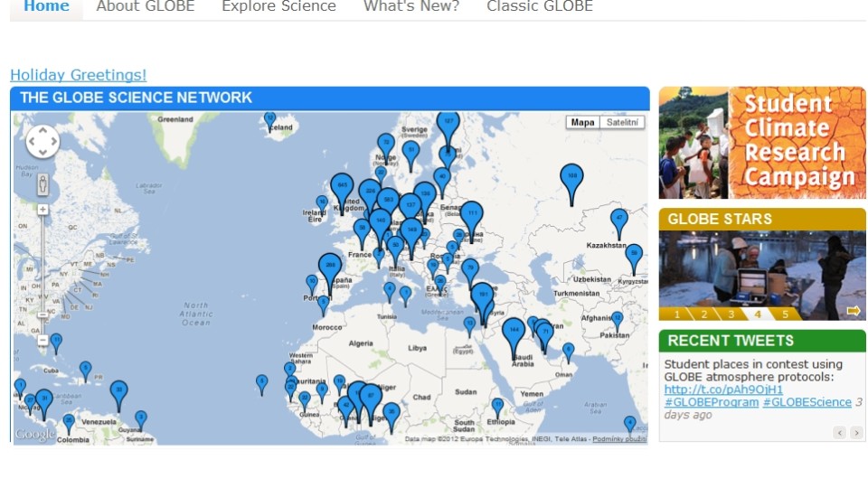Open the About GLOBE menu

pyautogui.click(x=146, y=6)
